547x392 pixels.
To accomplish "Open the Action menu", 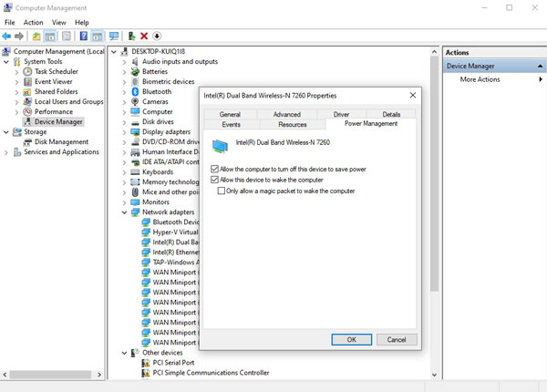I will [33, 22].
